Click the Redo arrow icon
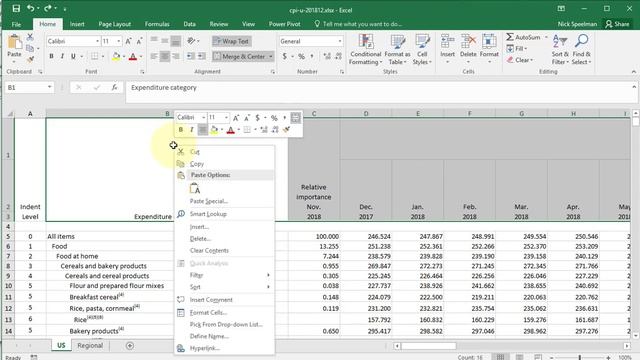The image size is (640, 360). tap(48, 8)
